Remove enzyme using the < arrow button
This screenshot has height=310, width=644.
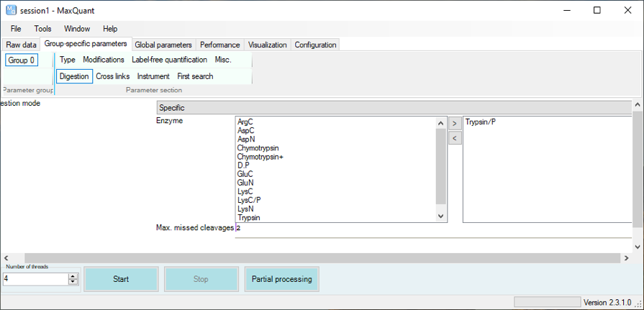(455, 137)
